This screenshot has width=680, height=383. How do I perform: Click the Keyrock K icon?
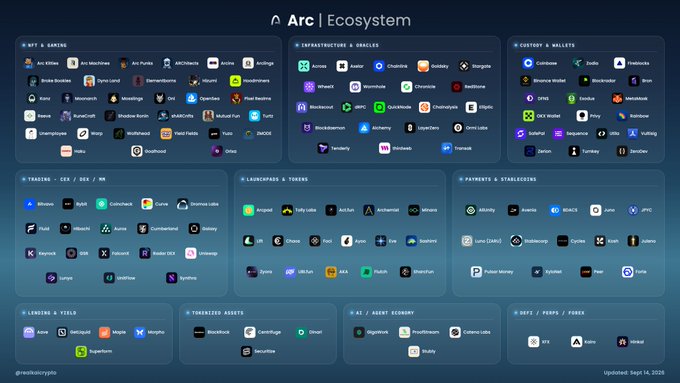point(30,253)
